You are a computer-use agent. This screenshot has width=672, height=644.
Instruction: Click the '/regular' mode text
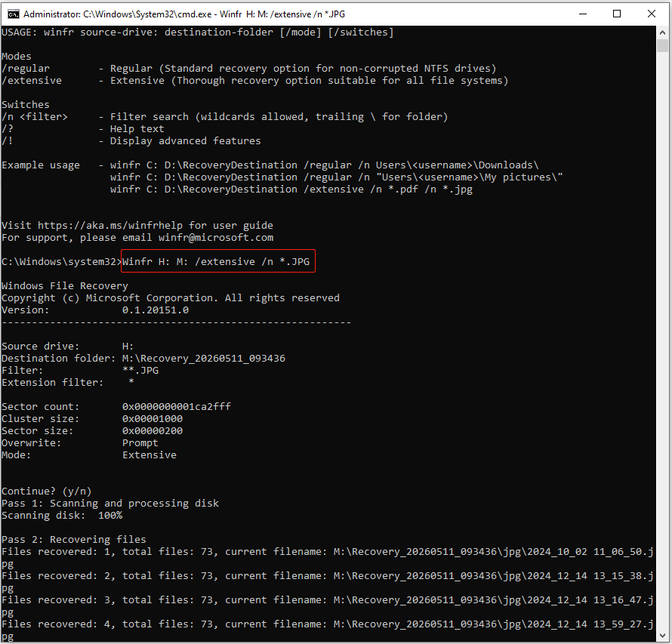[x=26, y=69]
